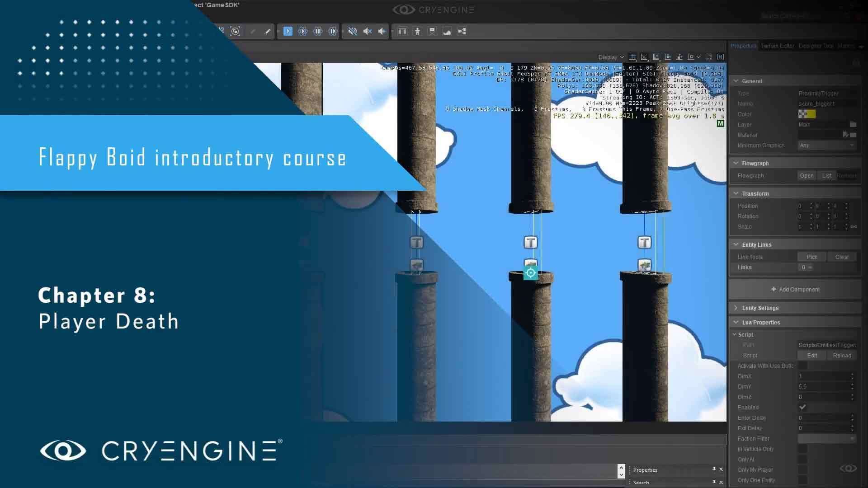This screenshot has height=488, width=868.
Task: Click the snap to grid viewport icon
Action: click(632, 57)
